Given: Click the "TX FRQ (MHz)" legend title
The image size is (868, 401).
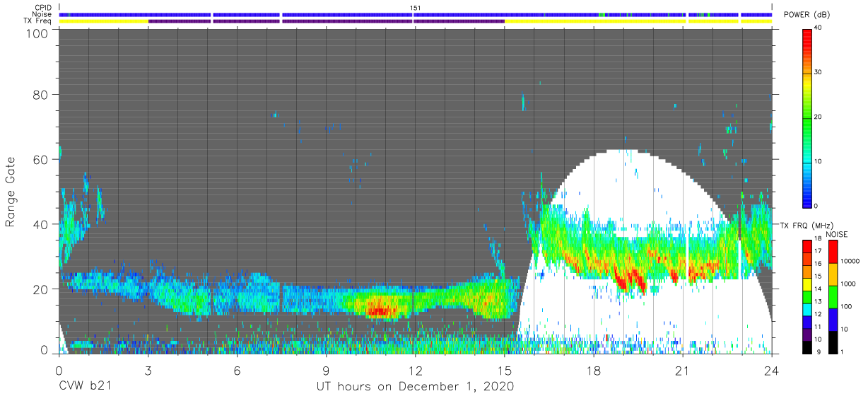Looking at the screenshot, I should [807, 225].
